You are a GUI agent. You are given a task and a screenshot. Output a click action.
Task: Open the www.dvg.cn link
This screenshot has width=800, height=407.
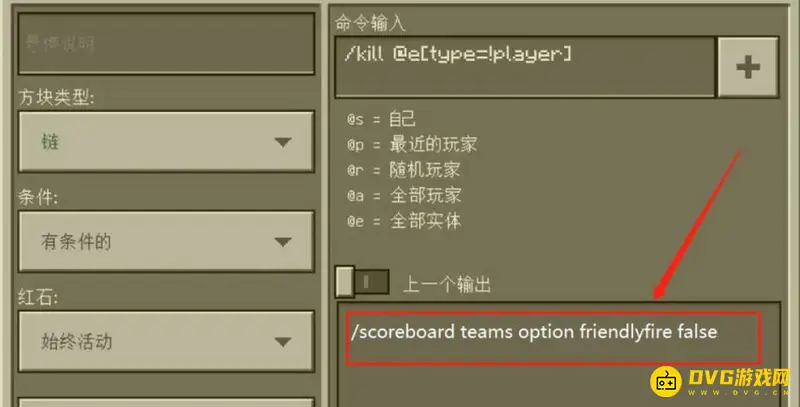click(739, 393)
